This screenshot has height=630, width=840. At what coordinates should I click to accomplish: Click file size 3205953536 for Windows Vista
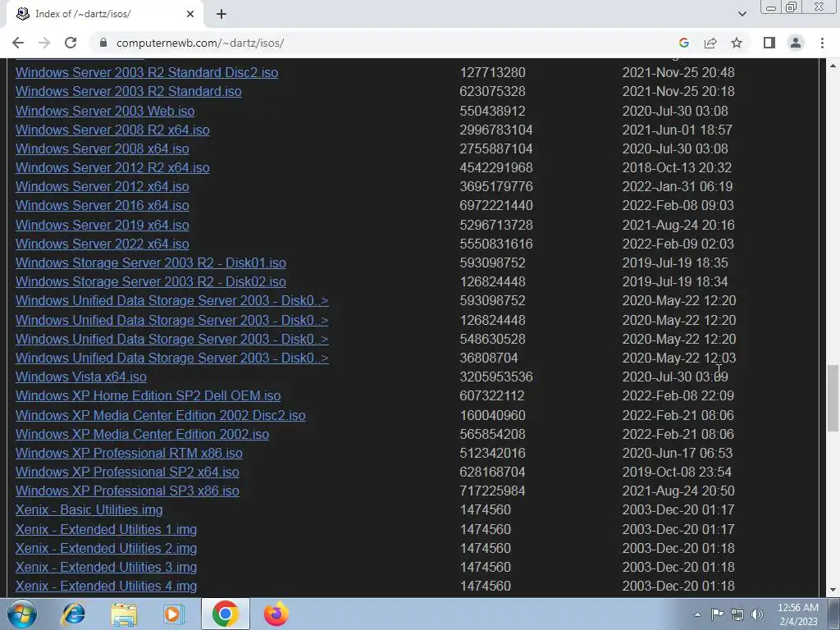pyautogui.click(x=496, y=377)
